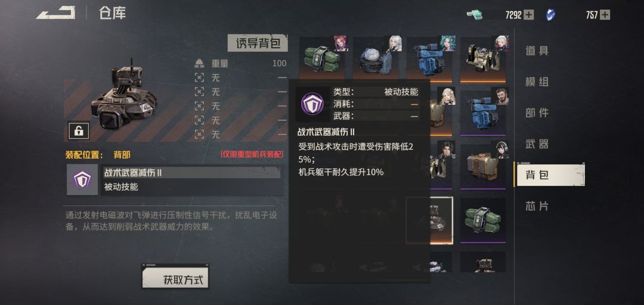Add gems with the plus beside 757

point(605,15)
